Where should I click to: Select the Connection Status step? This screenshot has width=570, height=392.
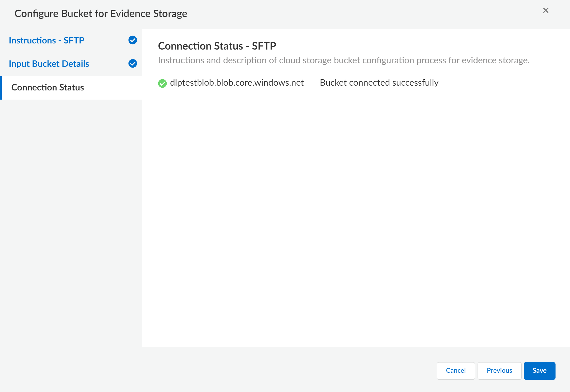(x=47, y=87)
